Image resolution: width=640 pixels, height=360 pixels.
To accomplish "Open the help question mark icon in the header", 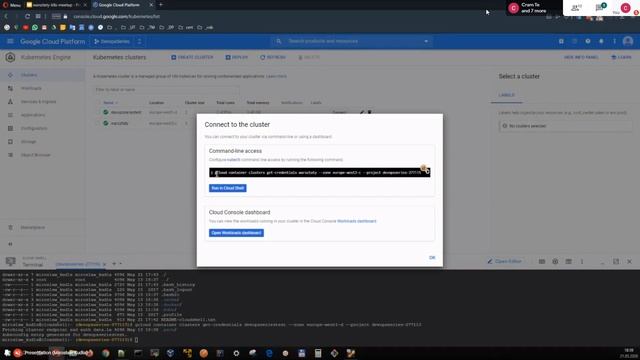I will tap(588, 41).
